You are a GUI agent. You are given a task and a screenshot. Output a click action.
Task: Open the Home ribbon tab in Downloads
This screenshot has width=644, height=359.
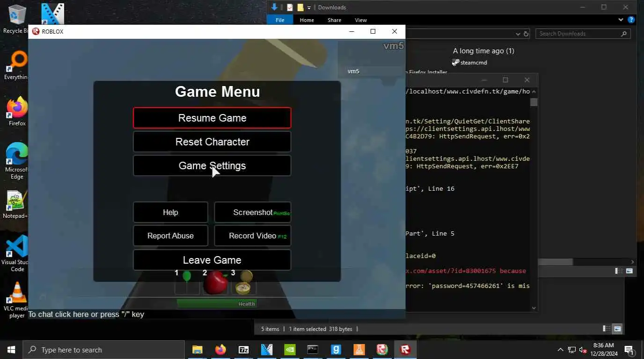[307, 20]
